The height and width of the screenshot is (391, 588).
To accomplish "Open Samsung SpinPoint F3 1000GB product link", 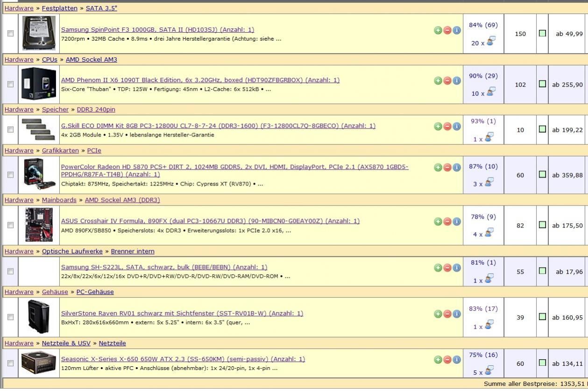I will [x=158, y=29].
